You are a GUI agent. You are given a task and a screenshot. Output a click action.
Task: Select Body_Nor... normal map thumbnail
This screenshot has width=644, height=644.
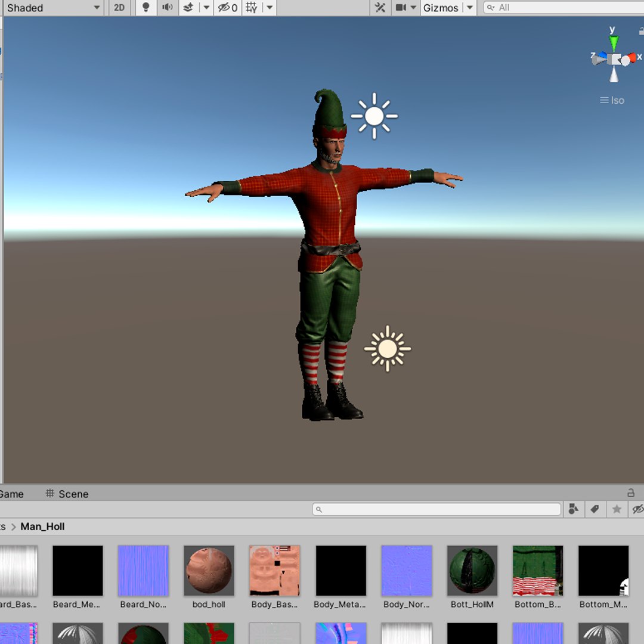[x=407, y=571]
